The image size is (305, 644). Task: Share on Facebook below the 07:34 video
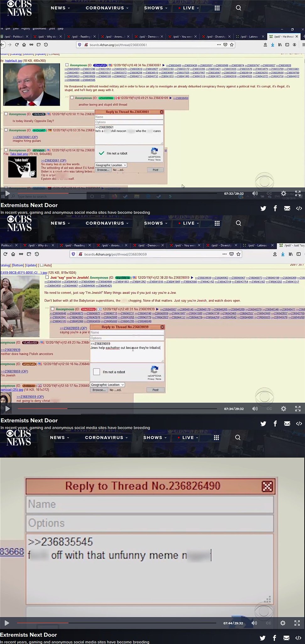pyautogui.click(x=275, y=424)
